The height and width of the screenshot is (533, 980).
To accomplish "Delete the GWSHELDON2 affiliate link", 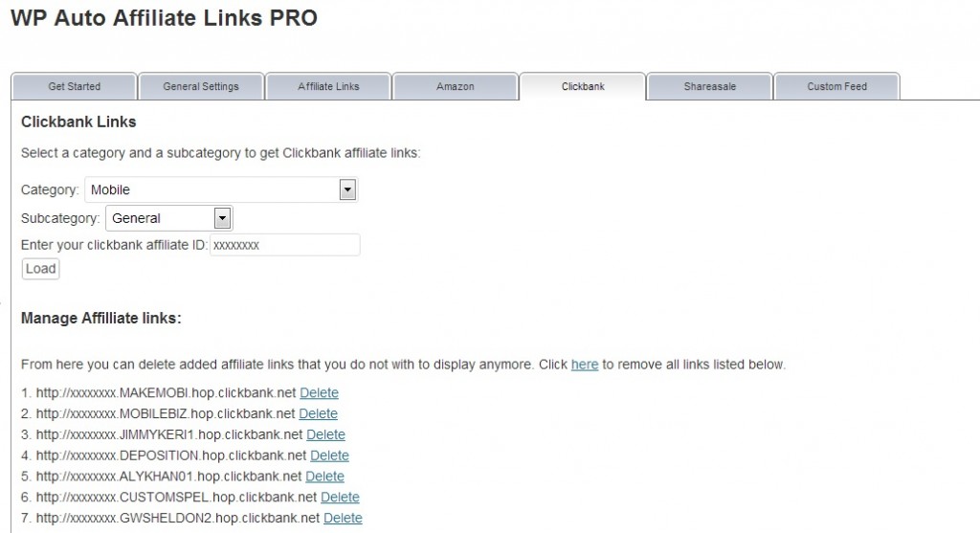I will pyautogui.click(x=344, y=518).
